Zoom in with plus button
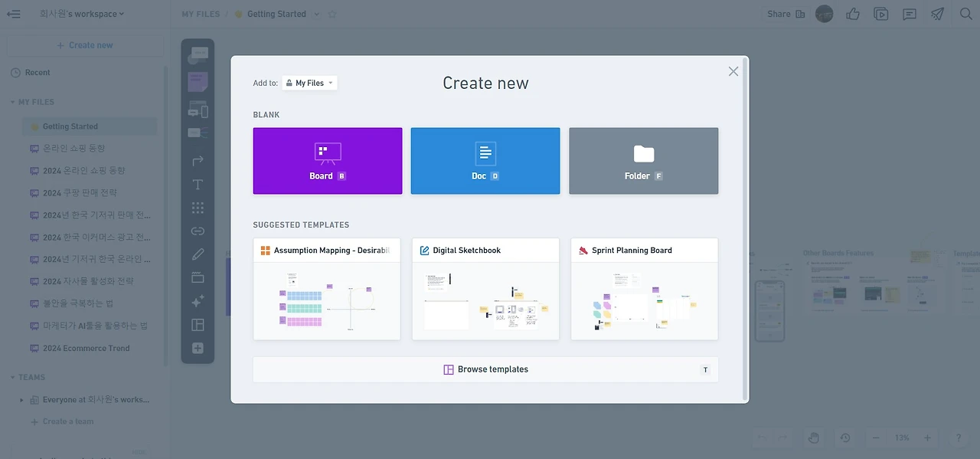This screenshot has width=980, height=459. (927, 438)
